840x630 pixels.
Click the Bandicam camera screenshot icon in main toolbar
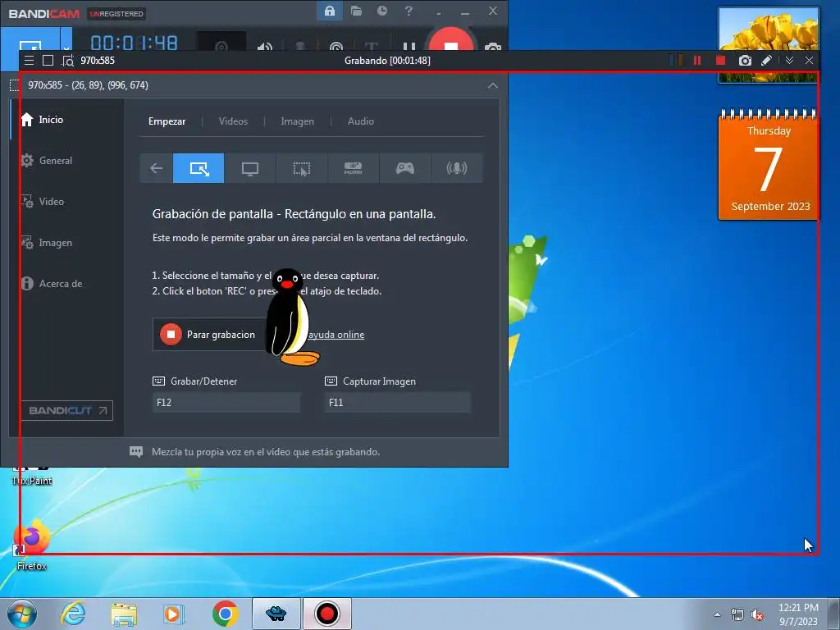(x=493, y=47)
